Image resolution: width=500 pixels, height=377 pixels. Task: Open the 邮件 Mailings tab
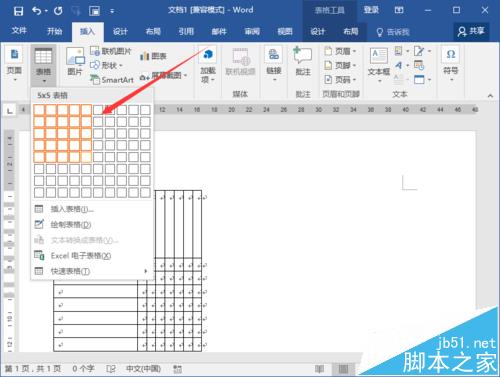219,32
